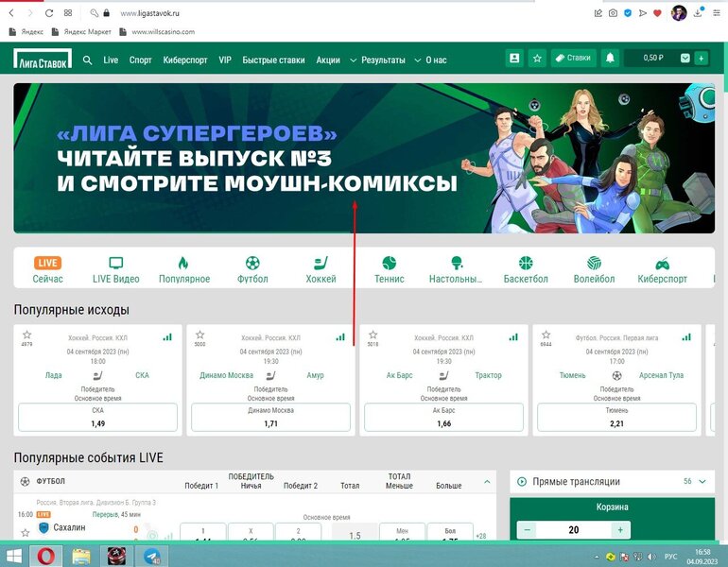Click the blue shield ad-blocker icon

pyautogui.click(x=628, y=13)
